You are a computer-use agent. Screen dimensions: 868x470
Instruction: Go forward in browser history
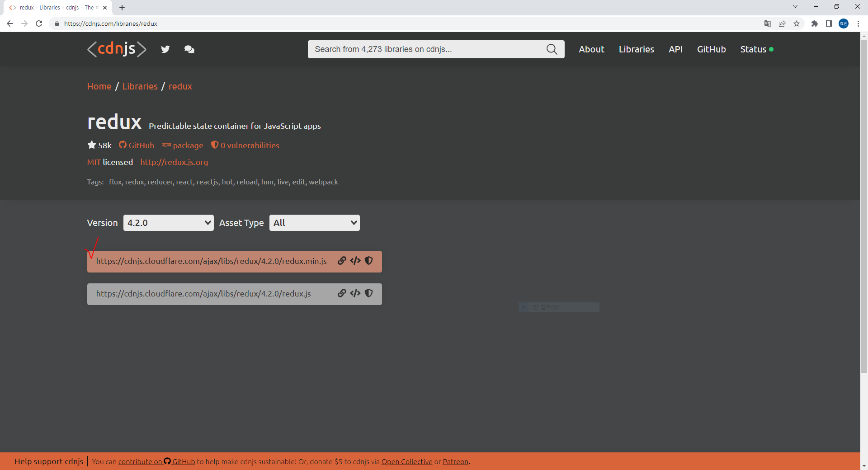pyautogui.click(x=24, y=23)
